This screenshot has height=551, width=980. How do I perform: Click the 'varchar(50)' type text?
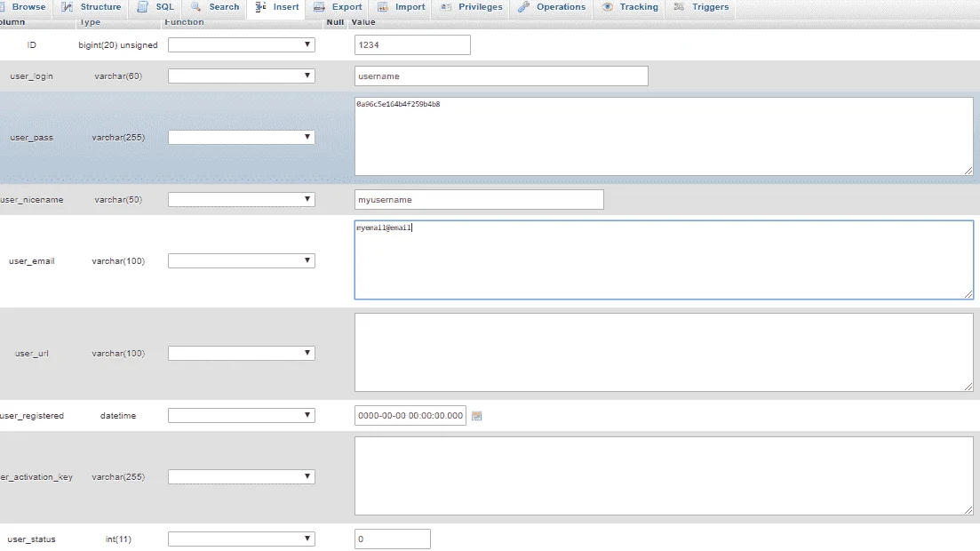point(118,200)
